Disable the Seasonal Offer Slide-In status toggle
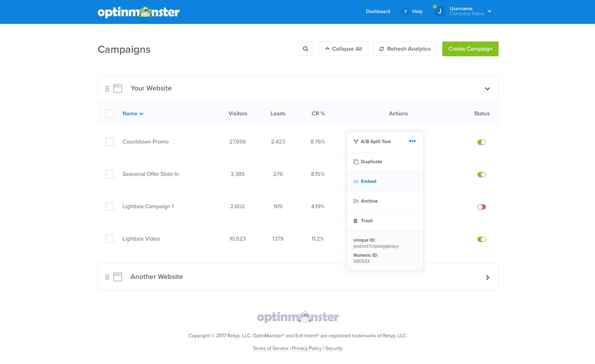The height and width of the screenshot is (364, 595). pyautogui.click(x=482, y=174)
